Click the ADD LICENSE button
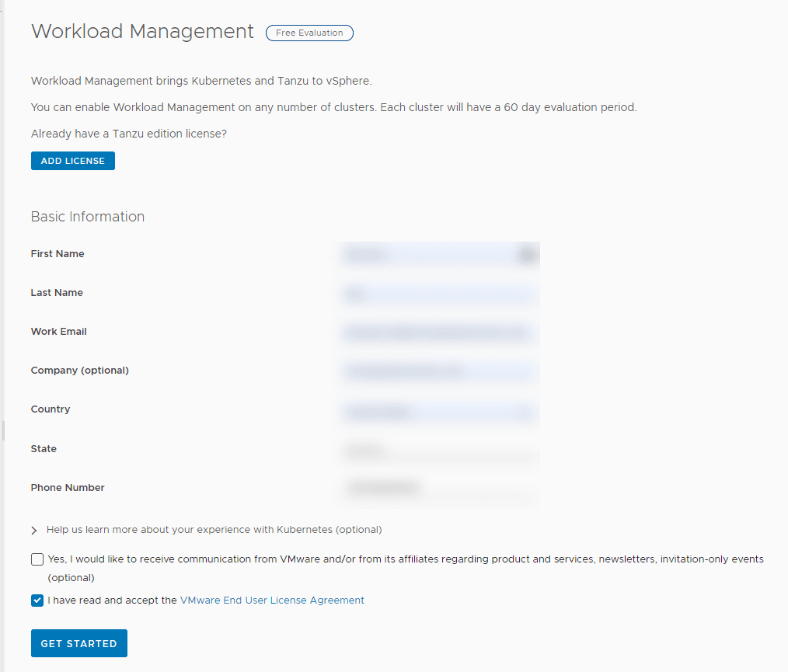Image resolution: width=788 pixels, height=672 pixels. click(x=72, y=161)
